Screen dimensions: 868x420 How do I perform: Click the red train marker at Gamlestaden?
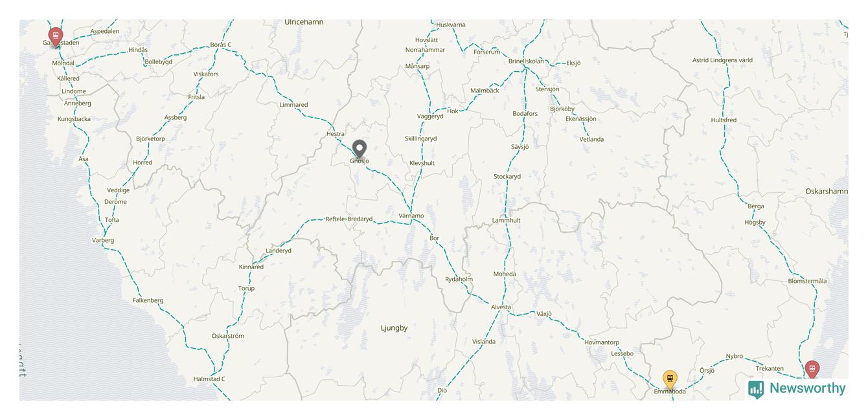56,36
